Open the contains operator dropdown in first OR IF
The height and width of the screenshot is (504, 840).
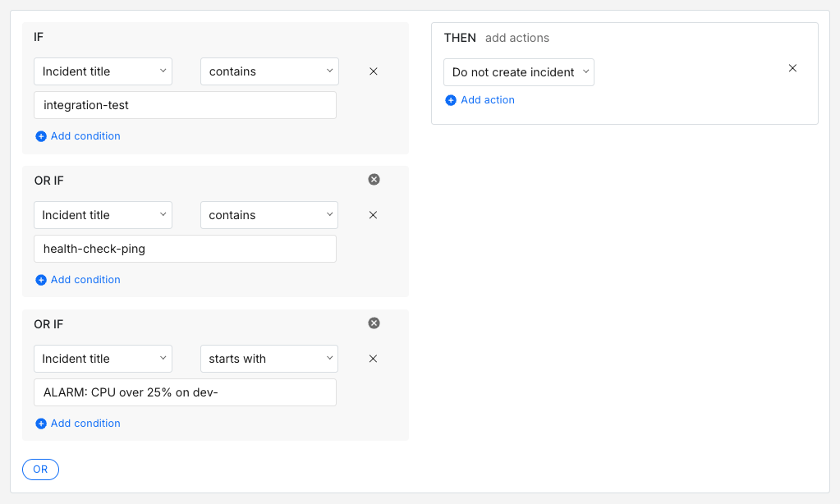269,214
